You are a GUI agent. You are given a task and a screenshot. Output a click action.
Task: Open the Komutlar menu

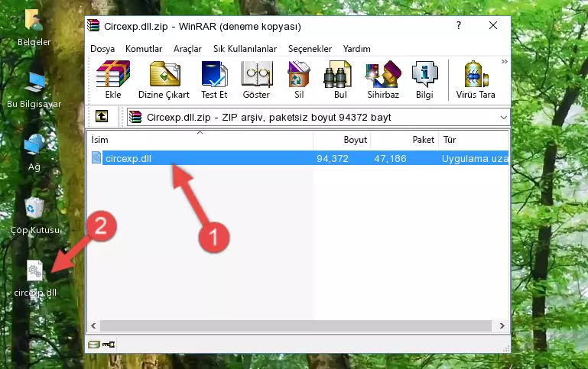[x=144, y=49]
